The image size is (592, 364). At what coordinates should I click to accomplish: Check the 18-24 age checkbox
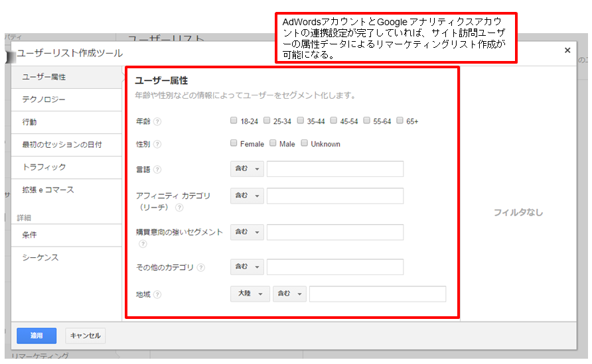pos(234,121)
